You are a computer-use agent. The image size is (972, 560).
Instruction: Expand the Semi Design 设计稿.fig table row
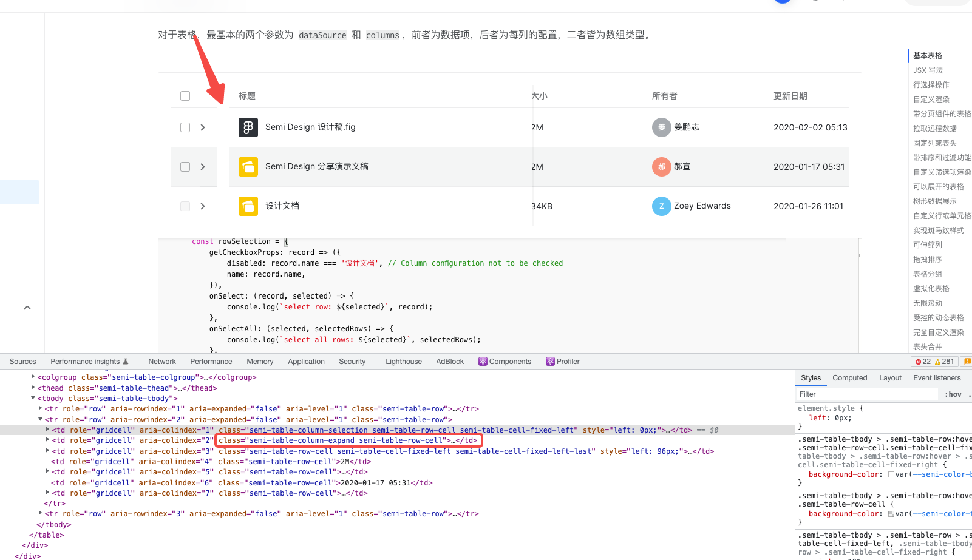tap(202, 127)
